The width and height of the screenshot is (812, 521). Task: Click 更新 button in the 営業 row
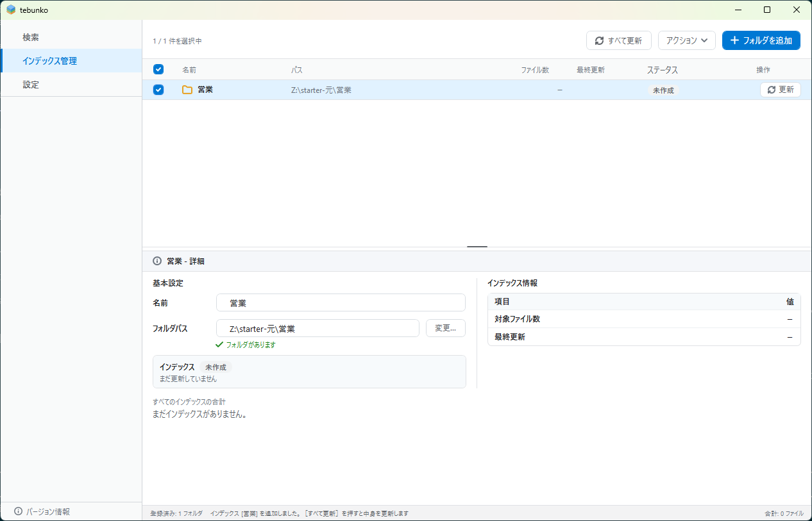[x=781, y=90]
